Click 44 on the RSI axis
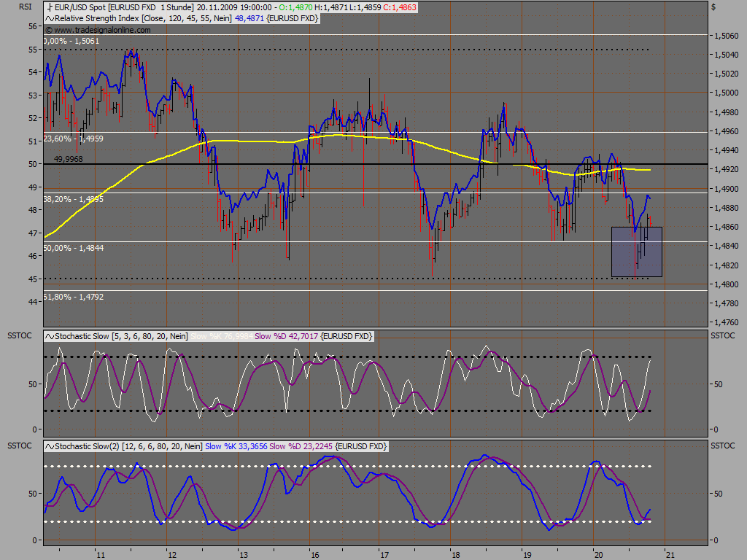747x560 pixels. click(33, 302)
